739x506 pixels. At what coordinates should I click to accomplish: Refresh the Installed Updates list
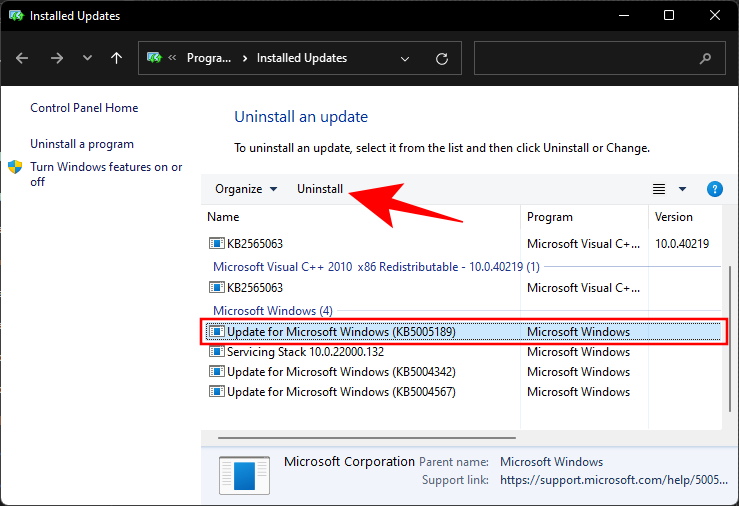click(442, 59)
